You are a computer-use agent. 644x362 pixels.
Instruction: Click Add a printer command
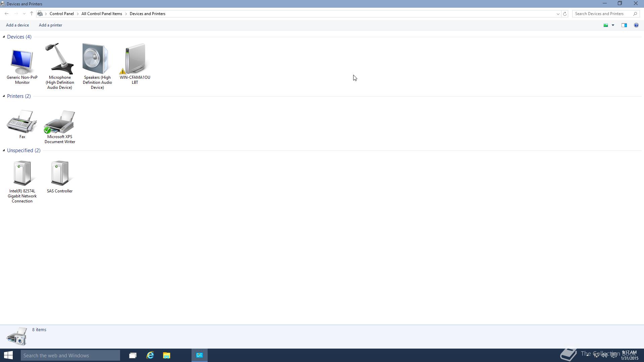pyautogui.click(x=50, y=25)
